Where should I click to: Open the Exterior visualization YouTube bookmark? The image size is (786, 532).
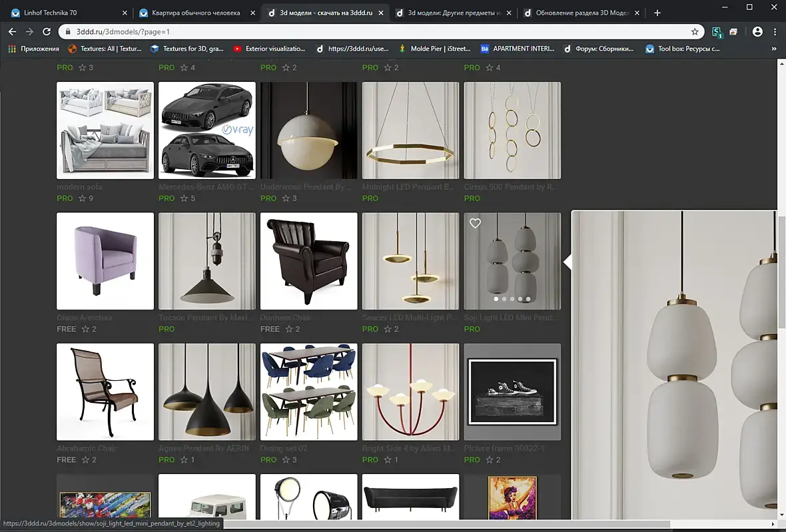[x=269, y=49]
